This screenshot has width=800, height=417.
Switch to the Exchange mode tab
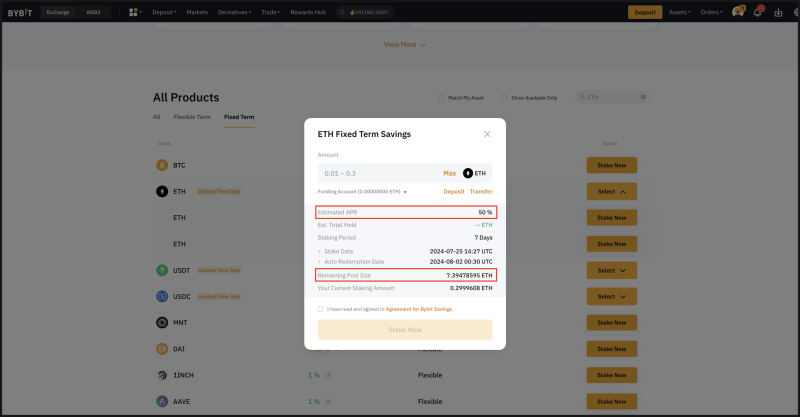click(x=58, y=12)
